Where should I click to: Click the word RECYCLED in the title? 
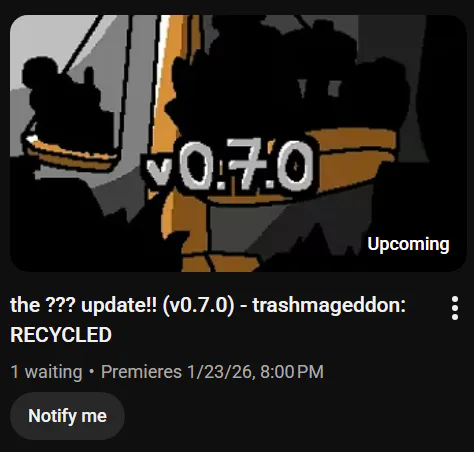(61, 335)
